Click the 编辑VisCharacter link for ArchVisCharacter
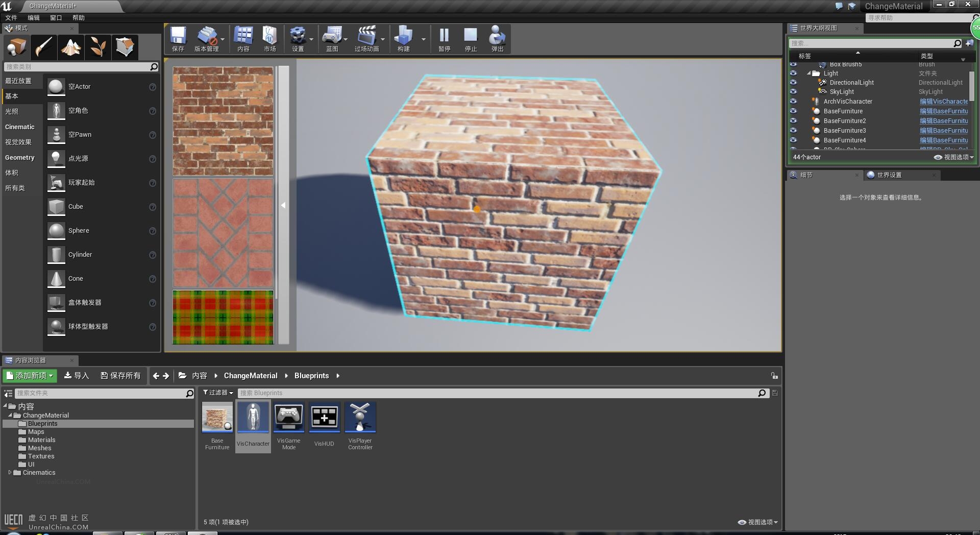980x535 pixels. point(943,102)
